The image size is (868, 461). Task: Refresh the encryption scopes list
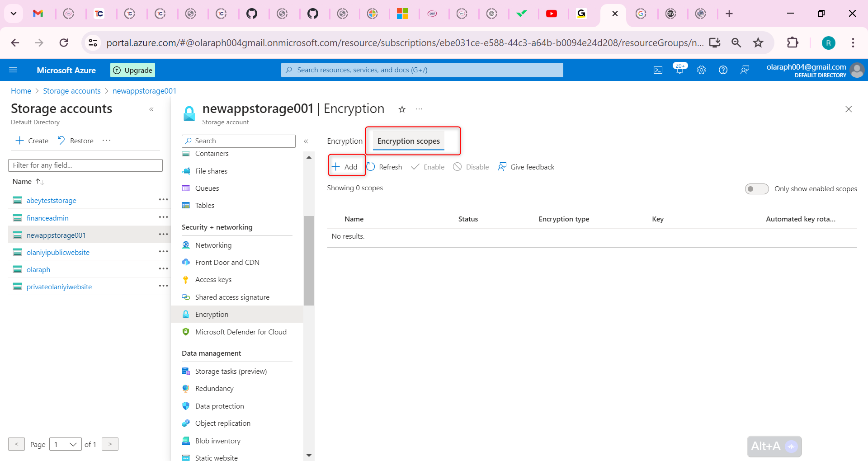[384, 167]
